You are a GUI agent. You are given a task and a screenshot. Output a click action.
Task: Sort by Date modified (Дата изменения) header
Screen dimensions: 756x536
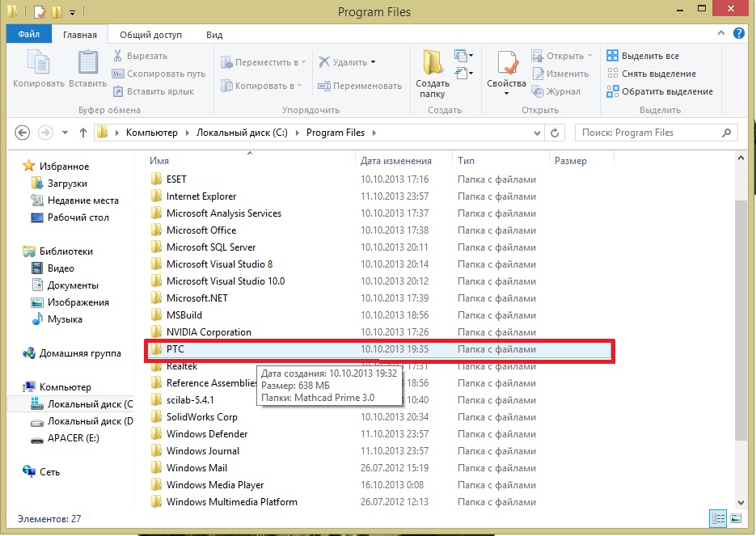pyautogui.click(x=404, y=161)
